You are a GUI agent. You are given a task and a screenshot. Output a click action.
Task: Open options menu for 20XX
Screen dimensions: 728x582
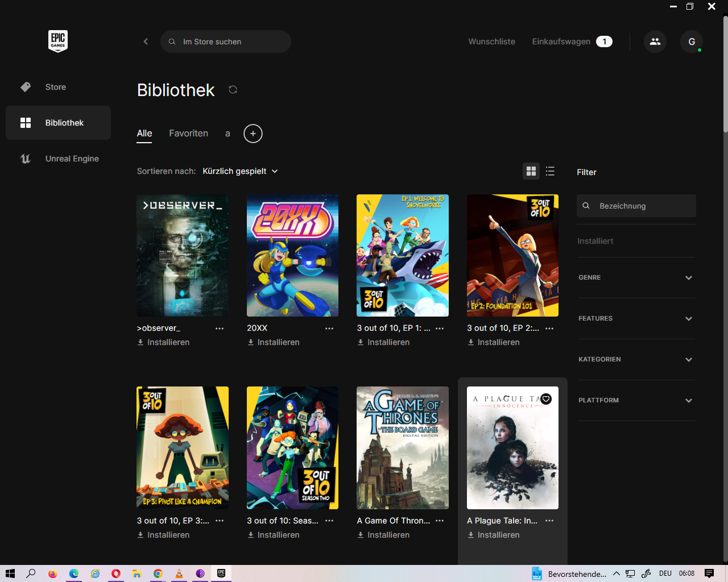[329, 329]
